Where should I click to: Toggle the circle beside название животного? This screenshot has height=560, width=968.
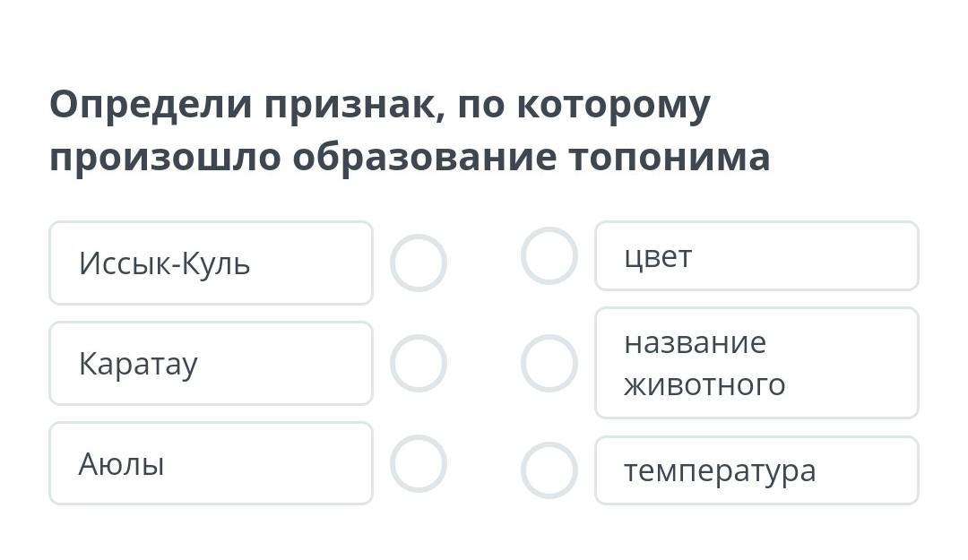pyautogui.click(x=549, y=364)
